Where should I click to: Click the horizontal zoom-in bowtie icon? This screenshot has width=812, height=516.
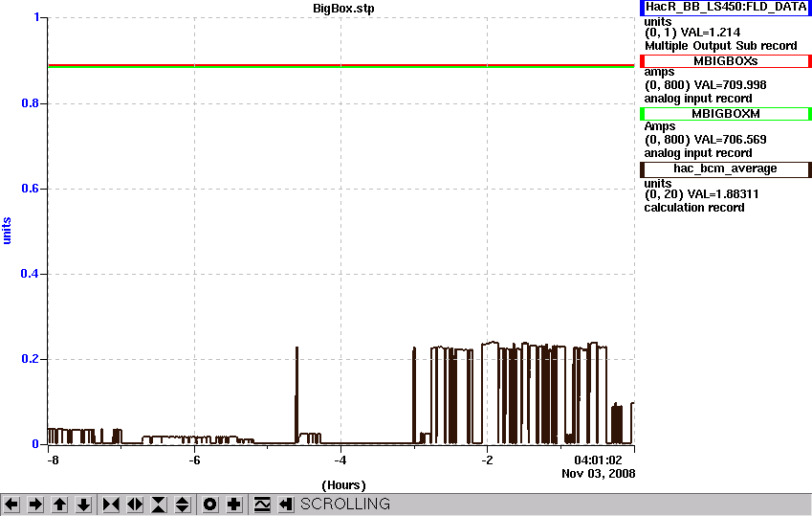[x=111, y=505]
